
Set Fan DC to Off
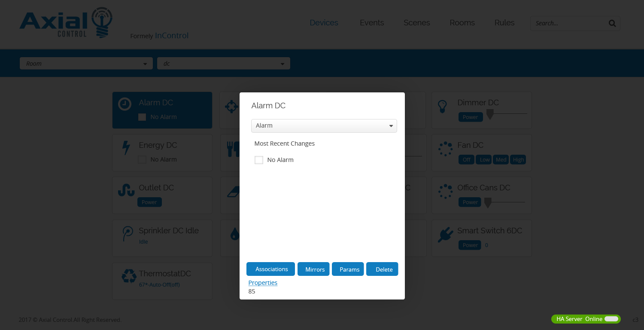click(467, 159)
